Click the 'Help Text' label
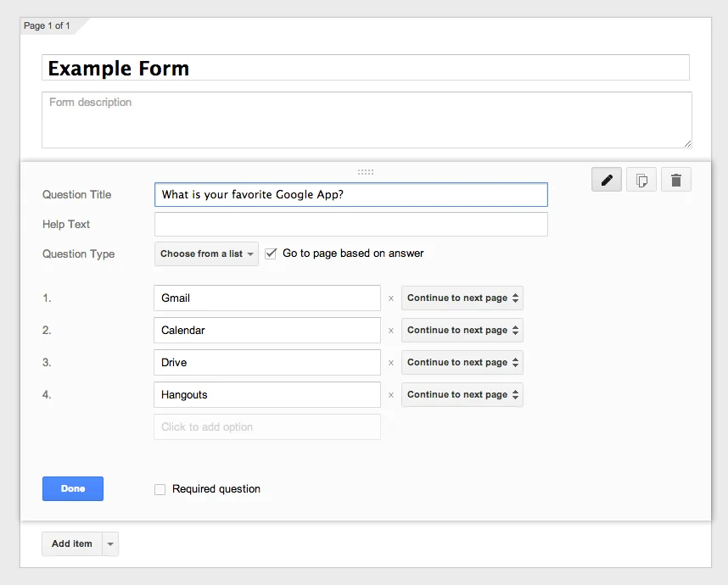The height and width of the screenshot is (585, 728). coord(66,224)
